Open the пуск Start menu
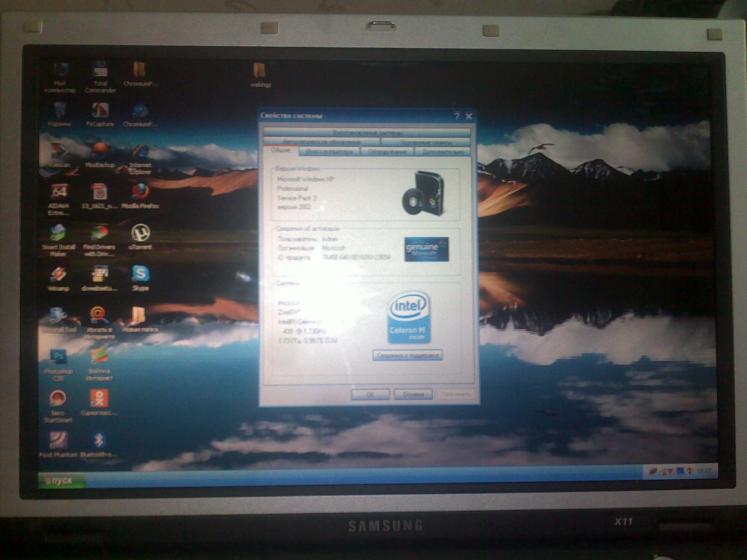747x560 pixels. pyautogui.click(x=62, y=480)
